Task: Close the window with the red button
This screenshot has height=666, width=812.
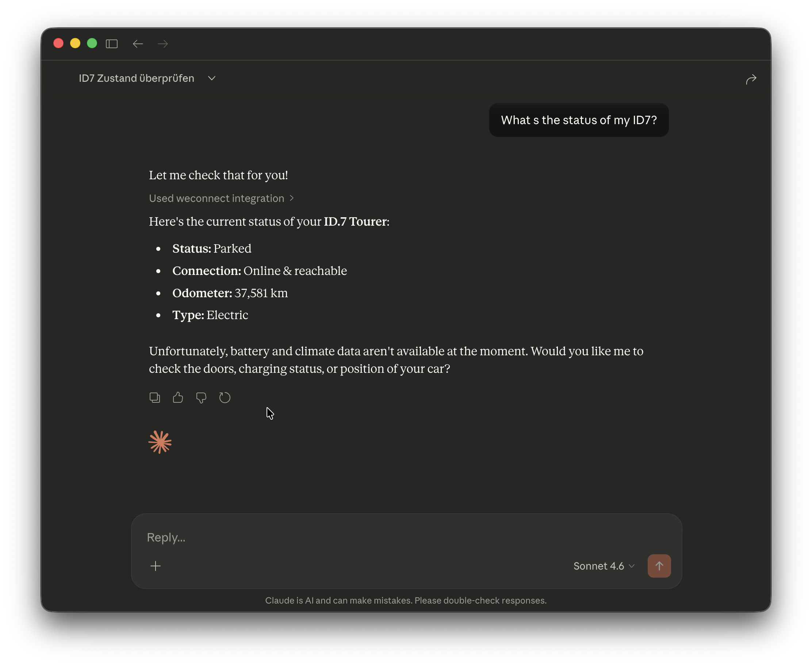Action: (x=58, y=43)
